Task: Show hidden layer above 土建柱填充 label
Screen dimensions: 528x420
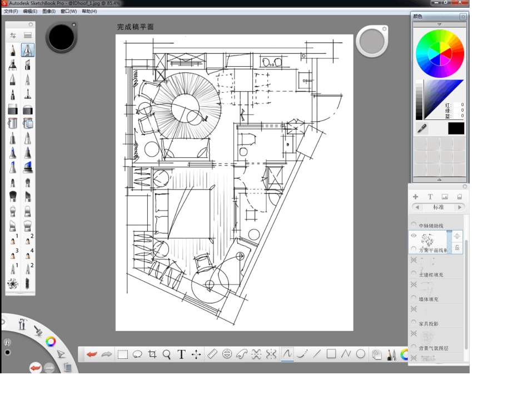Action: (x=414, y=260)
